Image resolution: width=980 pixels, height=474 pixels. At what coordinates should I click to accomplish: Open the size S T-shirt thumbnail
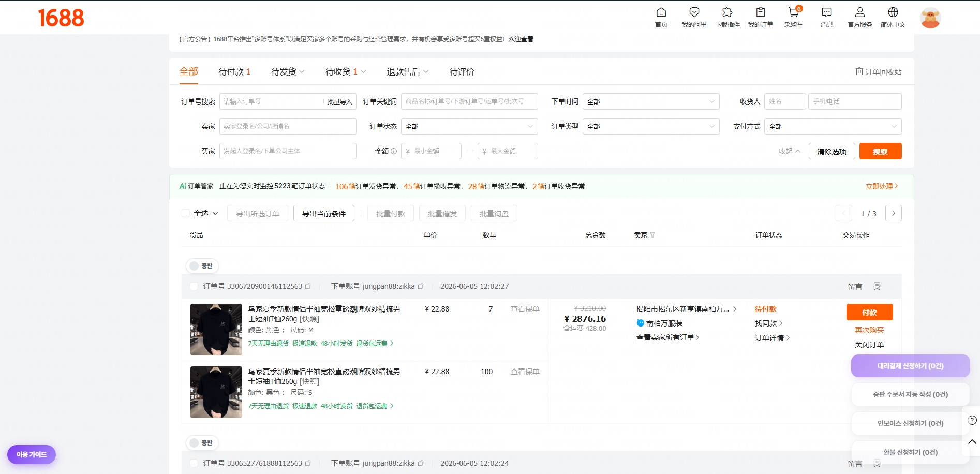(216, 392)
